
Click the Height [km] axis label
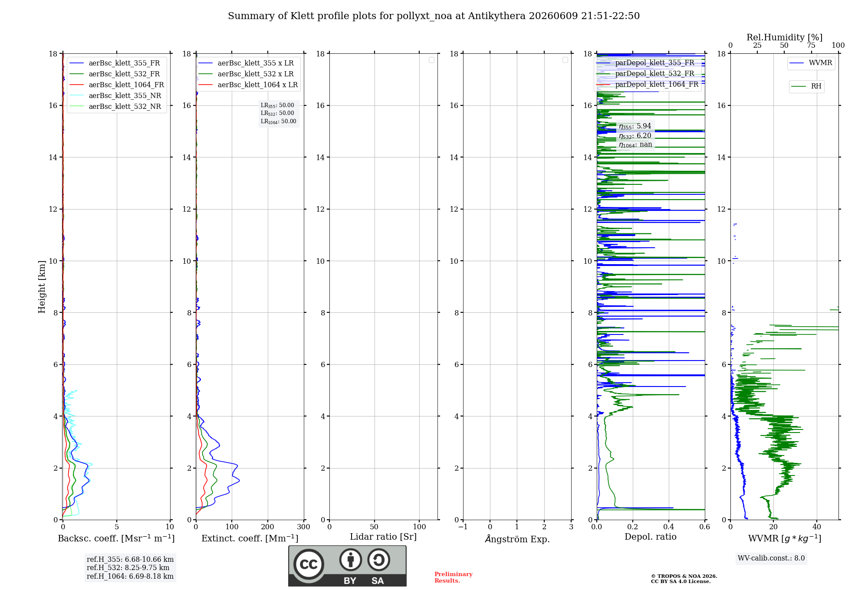tap(42, 287)
